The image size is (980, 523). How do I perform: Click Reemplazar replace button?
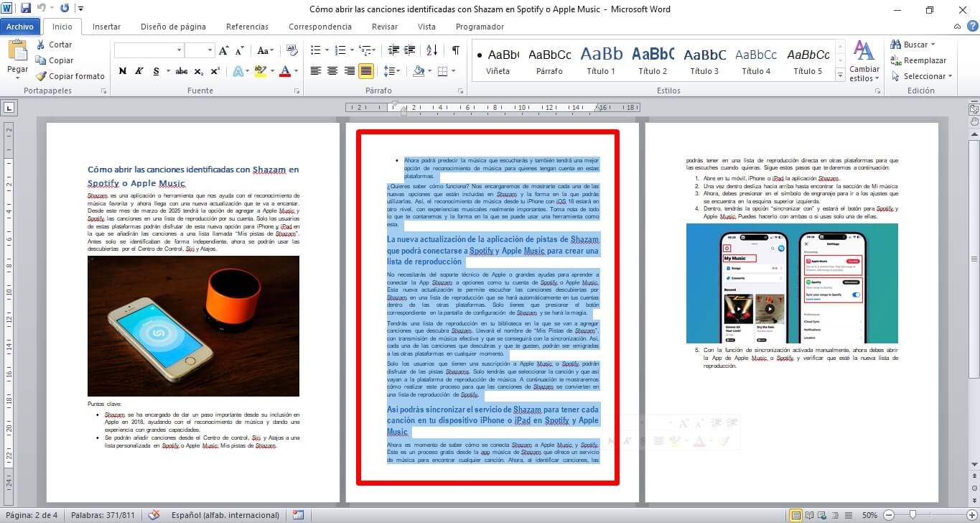[x=919, y=60]
